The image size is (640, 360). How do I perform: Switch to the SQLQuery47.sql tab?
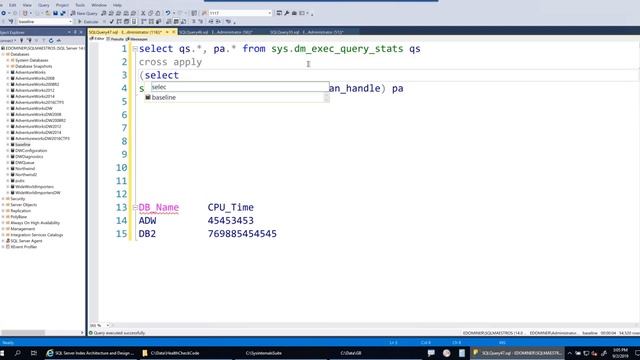tap(126, 32)
